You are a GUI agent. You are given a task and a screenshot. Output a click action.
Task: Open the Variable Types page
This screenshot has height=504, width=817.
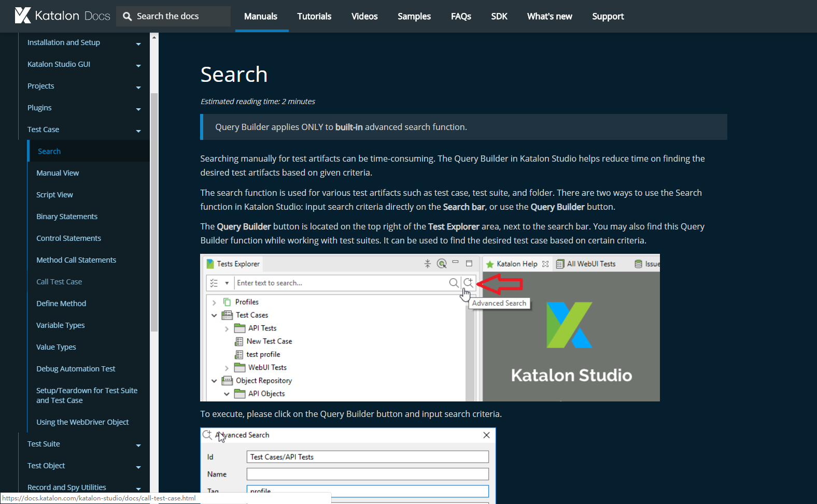pyautogui.click(x=60, y=325)
